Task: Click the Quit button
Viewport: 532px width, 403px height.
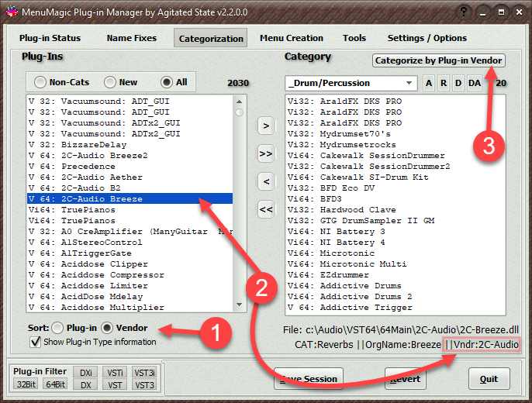Action: click(x=489, y=379)
